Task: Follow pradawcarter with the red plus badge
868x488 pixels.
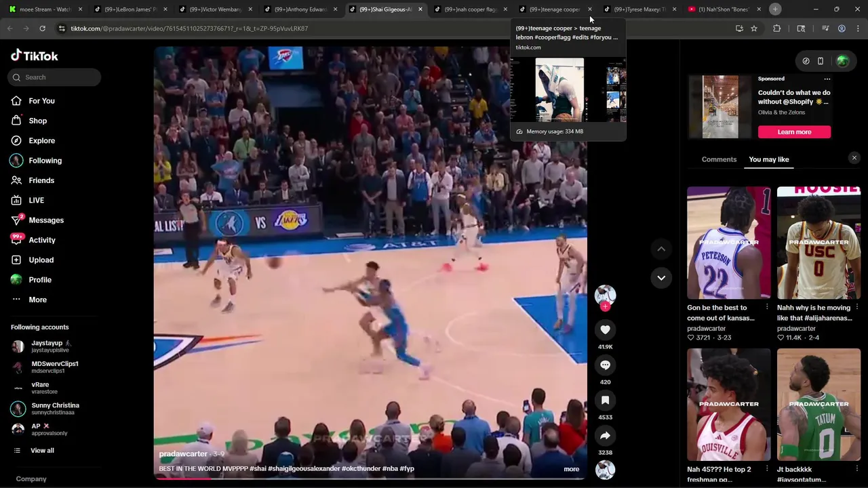Action: click(605, 306)
